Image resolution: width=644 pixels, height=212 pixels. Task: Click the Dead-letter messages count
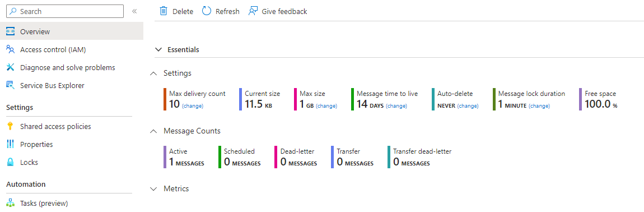point(298,162)
